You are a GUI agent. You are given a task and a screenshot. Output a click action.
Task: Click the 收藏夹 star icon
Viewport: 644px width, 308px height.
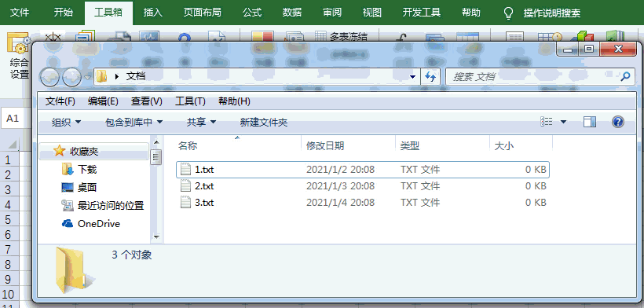click(60, 151)
